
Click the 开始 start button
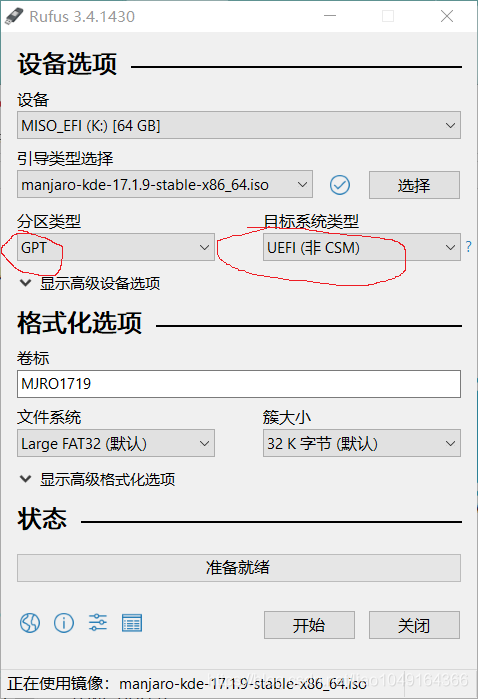[309, 625]
